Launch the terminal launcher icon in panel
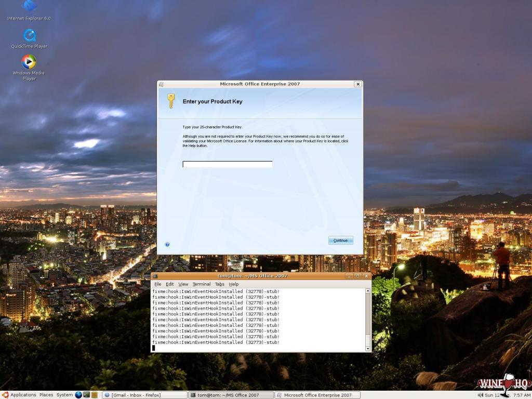The height and width of the screenshot is (399, 532). 87,395
